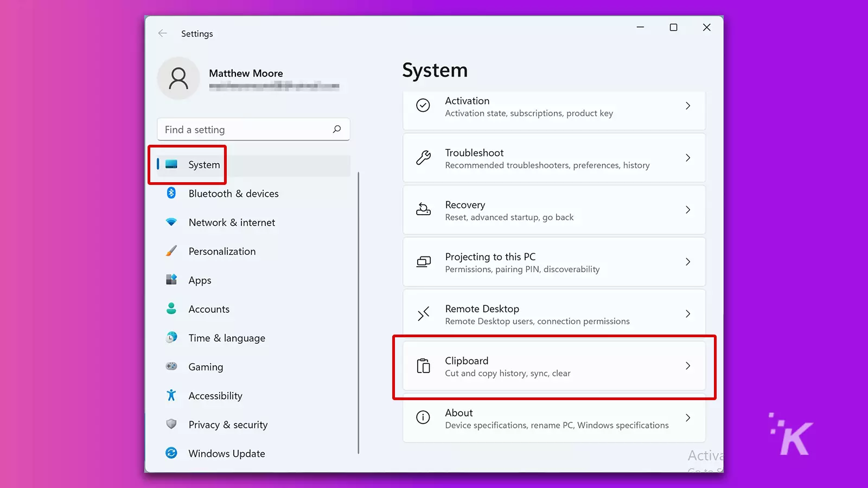Click the Recovery icon
The width and height of the screenshot is (868, 488).
(423, 209)
